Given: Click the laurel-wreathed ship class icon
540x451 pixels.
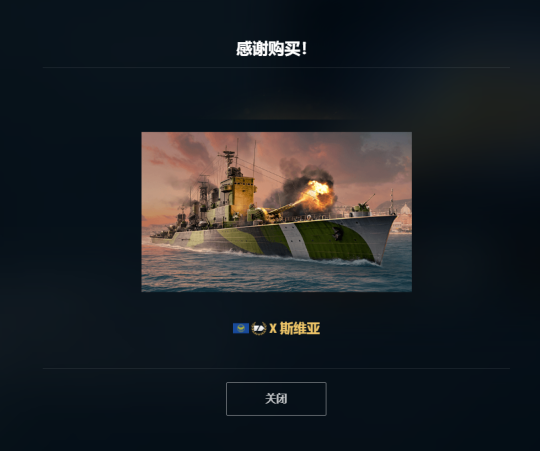Looking at the screenshot, I should [259, 328].
